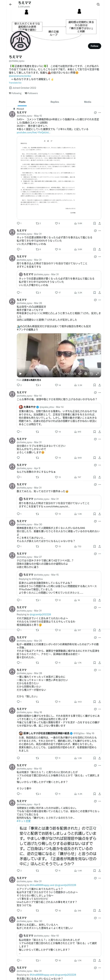
Task: Share the pinned May 15 post
Action: pos(99,223)
